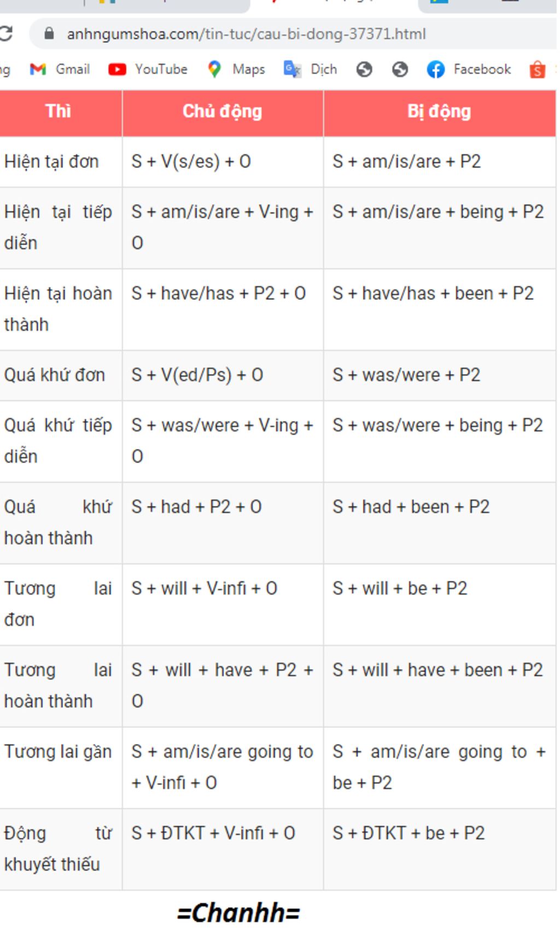Image resolution: width=560 pixels, height=950 pixels.
Task: Click the Bị động column header
Action: (x=439, y=112)
